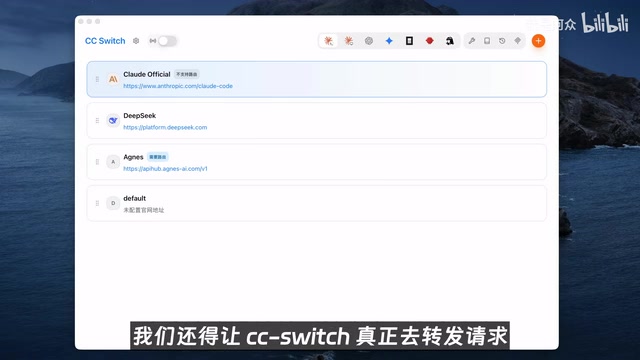
Task: Open the book prompts icon
Action: coord(487,41)
